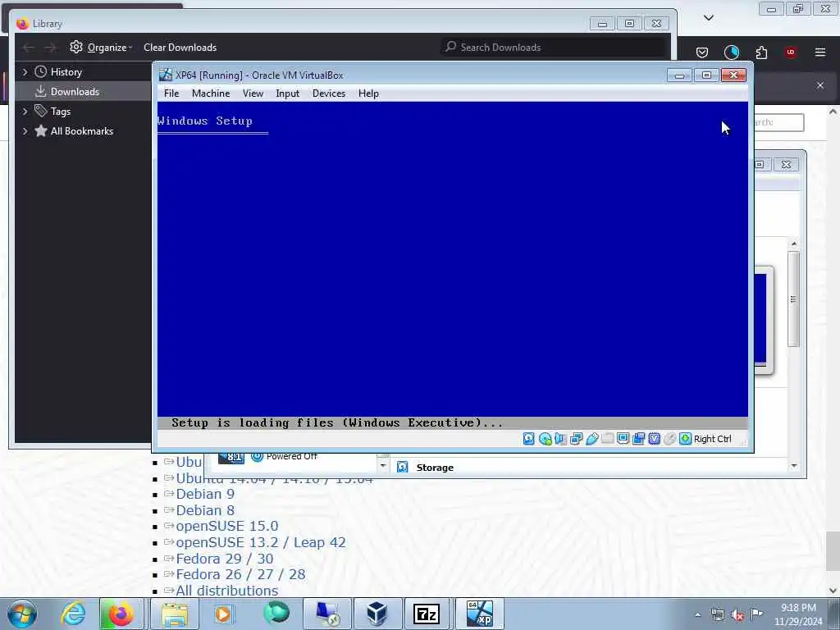Open Windows Explorer folder from the taskbar

175,614
